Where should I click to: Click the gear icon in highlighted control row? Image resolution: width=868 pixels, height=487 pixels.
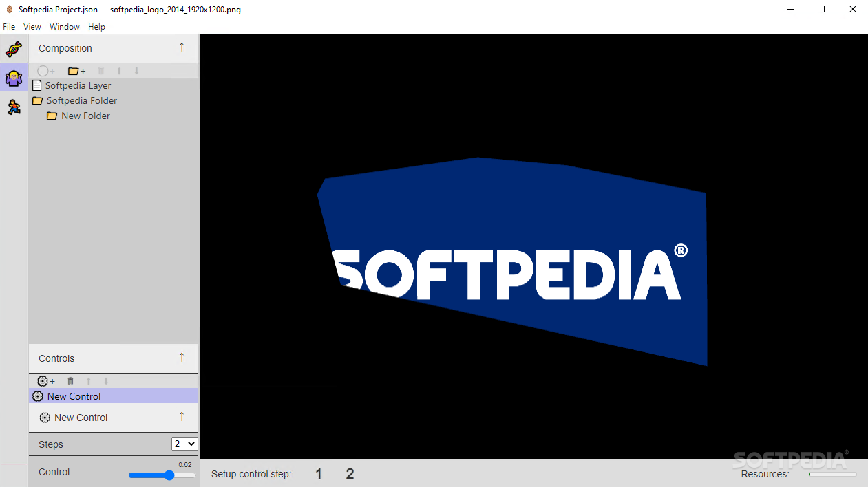point(38,396)
